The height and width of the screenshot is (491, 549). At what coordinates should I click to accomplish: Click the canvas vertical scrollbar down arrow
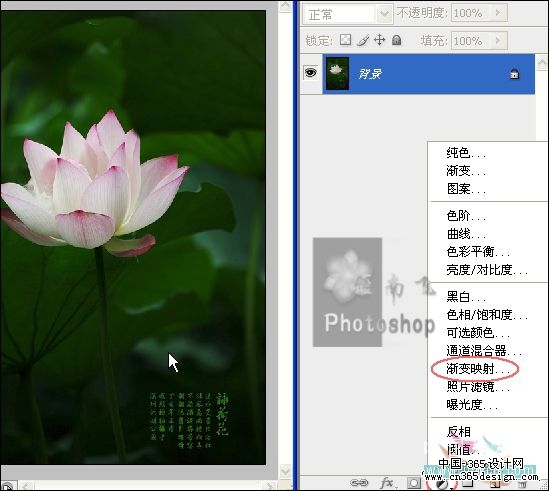pyautogui.click(x=285, y=471)
